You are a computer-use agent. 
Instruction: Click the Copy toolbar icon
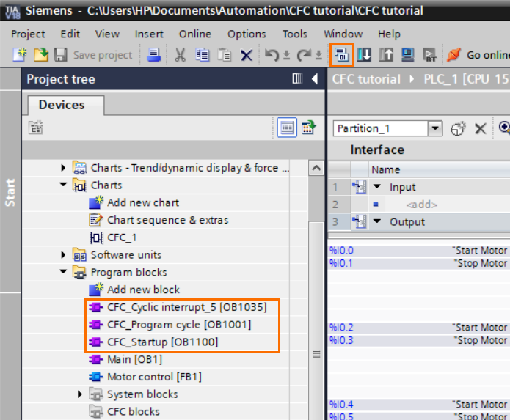coord(203,55)
